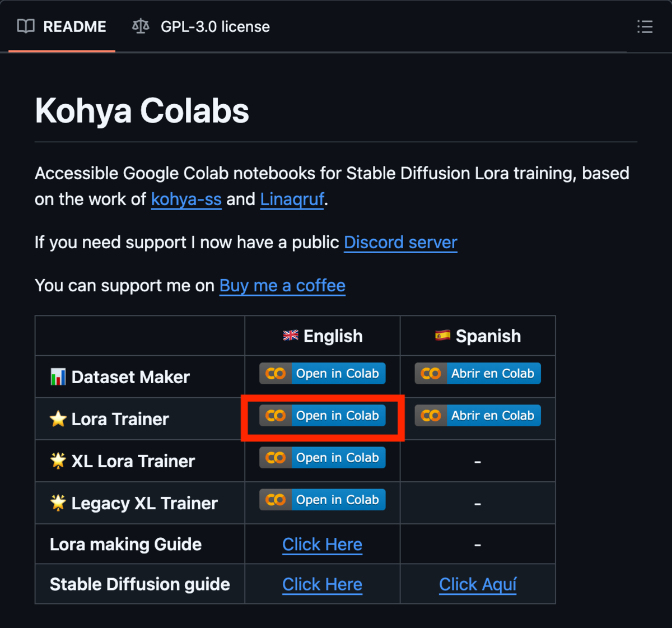Open the Discord server link
The image size is (672, 628).
pyautogui.click(x=400, y=243)
